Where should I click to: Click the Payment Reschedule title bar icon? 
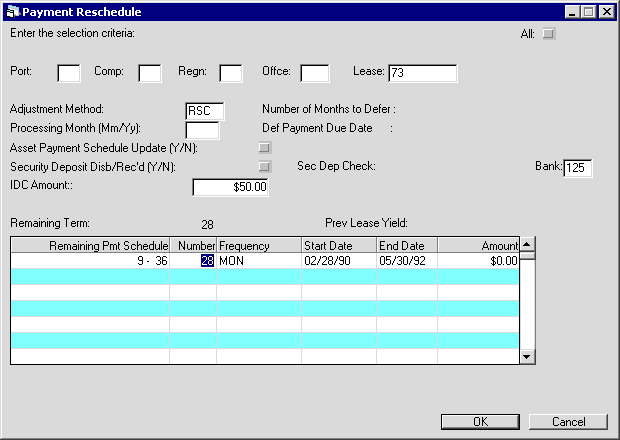point(13,12)
